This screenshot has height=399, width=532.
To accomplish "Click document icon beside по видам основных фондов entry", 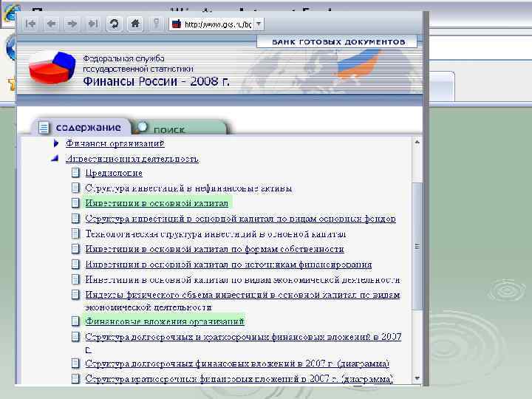I will tap(75, 218).
